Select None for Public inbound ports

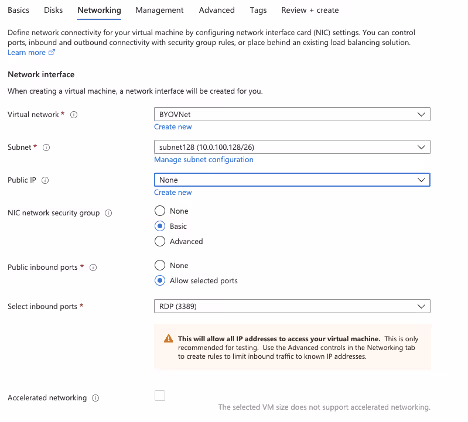[x=160, y=265]
